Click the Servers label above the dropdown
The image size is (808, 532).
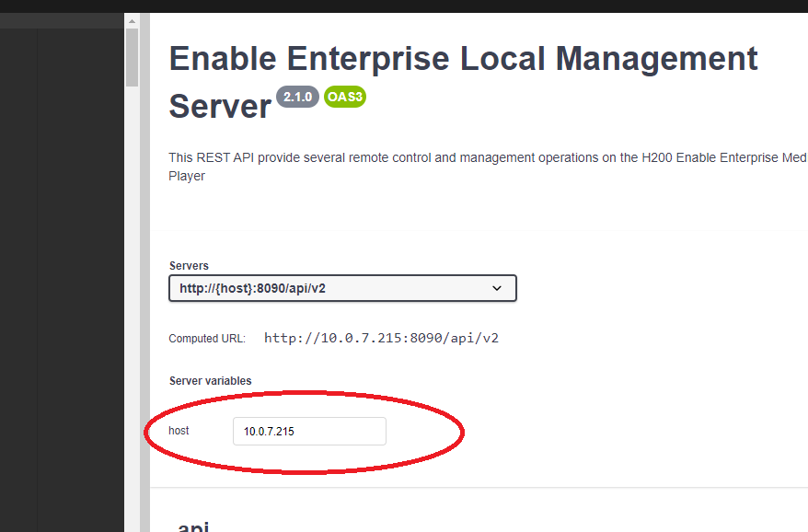coord(189,266)
